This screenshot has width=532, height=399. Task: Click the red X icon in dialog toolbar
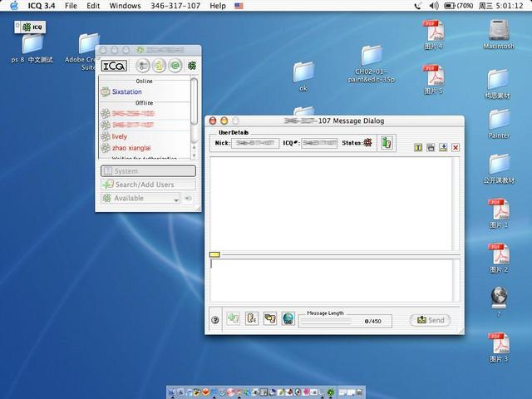tap(456, 147)
